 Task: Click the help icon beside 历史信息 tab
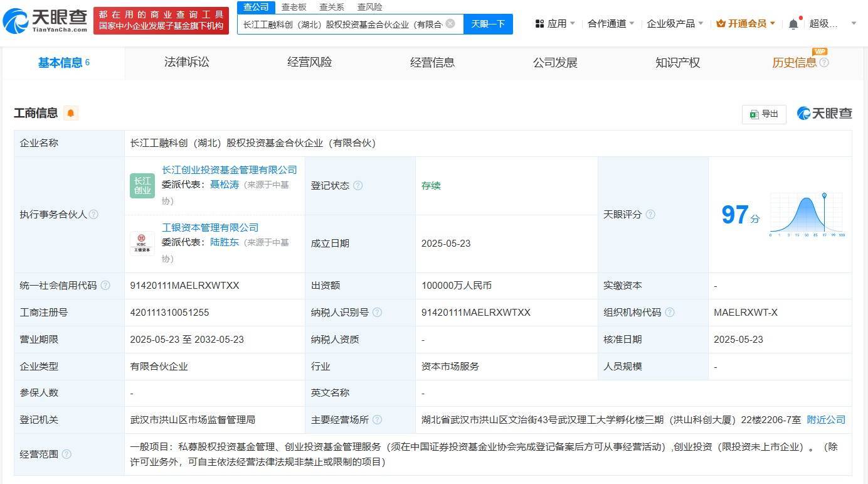coord(824,63)
